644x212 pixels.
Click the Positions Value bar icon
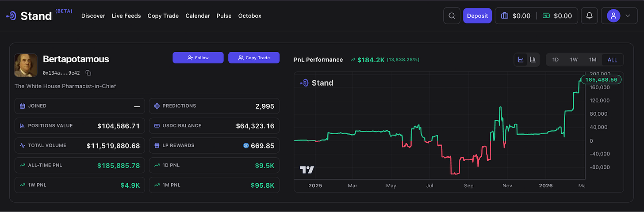click(x=23, y=126)
